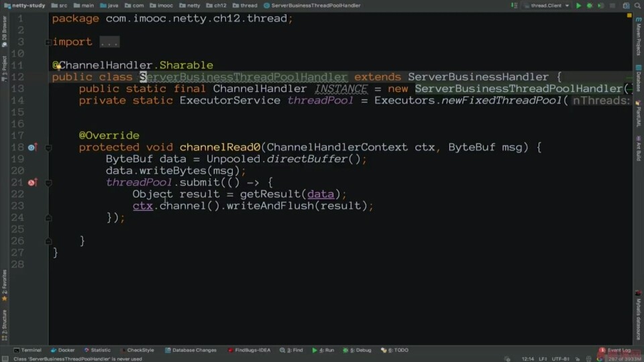Open the TODO tool window
This screenshot has height=362, width=644.
point(394,350)
